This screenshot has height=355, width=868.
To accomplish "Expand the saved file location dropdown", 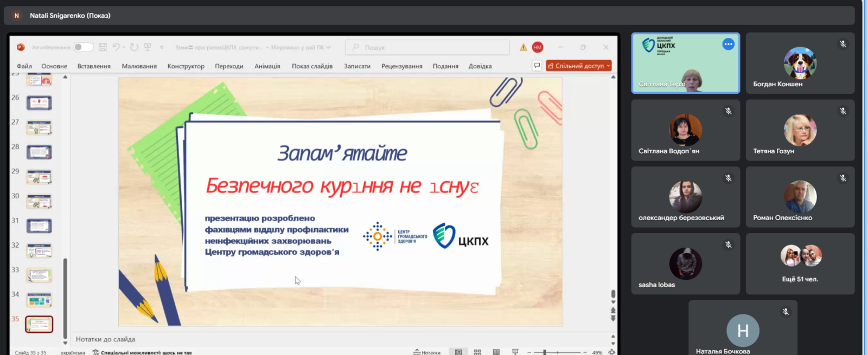I will (328, 47).
